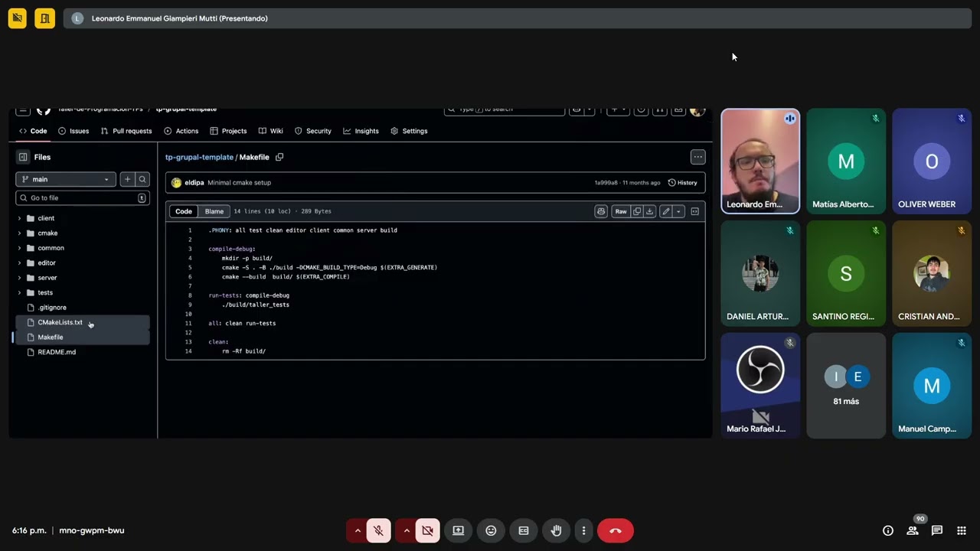Copy the file path icon next to Makefile

pos(279,157)
